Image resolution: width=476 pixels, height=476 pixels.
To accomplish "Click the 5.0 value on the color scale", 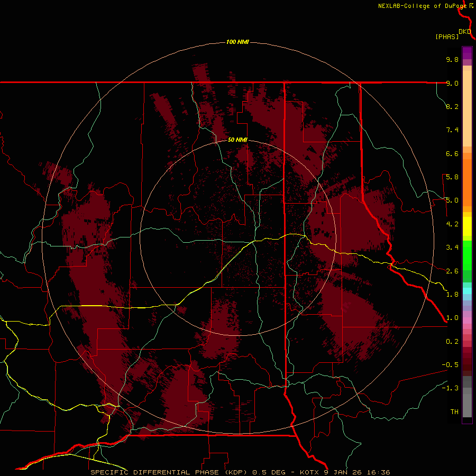I will coord(452,200).
